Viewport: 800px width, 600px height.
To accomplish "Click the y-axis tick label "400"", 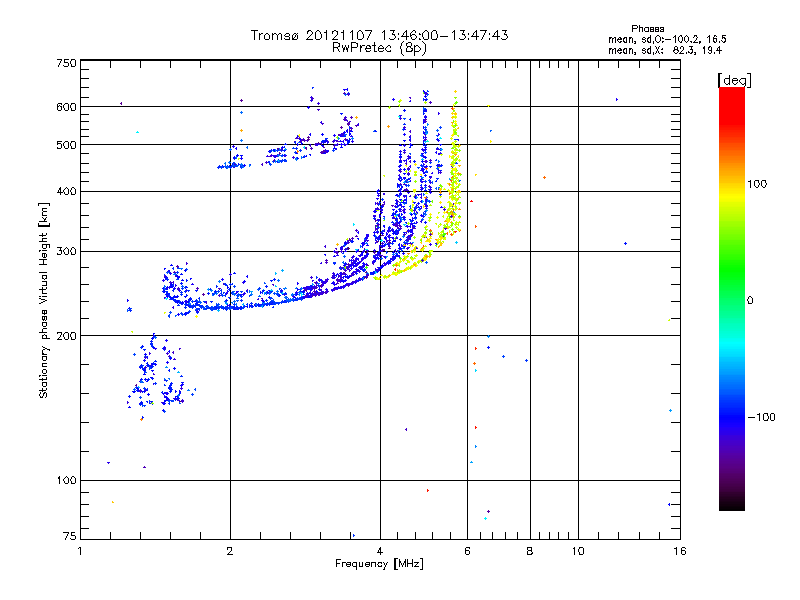I will tap(66, 192).
